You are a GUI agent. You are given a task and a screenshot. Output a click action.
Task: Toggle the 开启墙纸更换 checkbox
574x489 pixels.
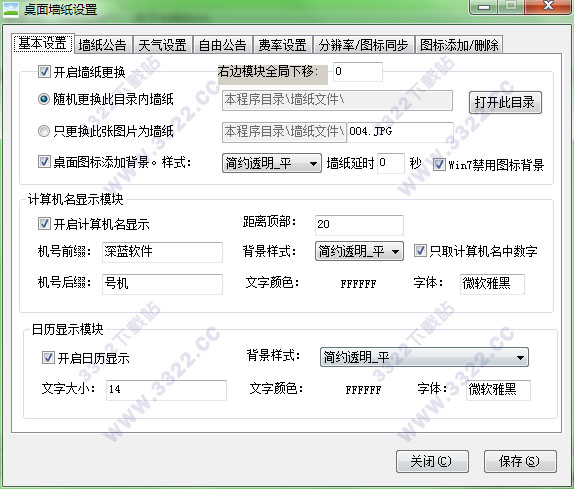44,72
